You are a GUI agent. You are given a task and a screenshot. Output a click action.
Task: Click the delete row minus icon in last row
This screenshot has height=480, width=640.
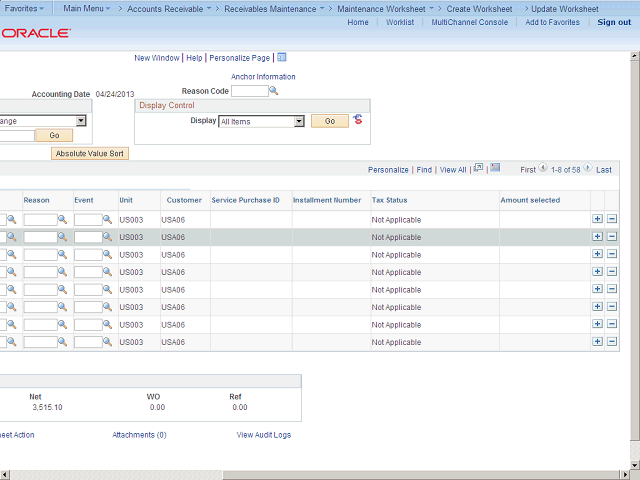pos(612,342)
